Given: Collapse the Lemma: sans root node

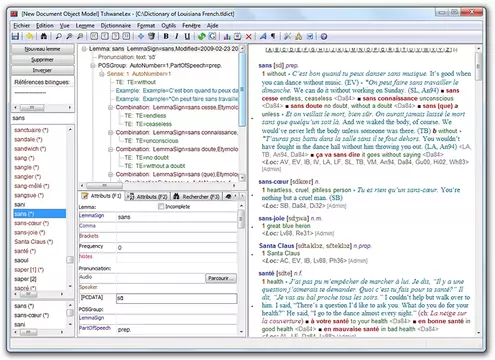Looking at the screenshot, I should coord(84,49).
